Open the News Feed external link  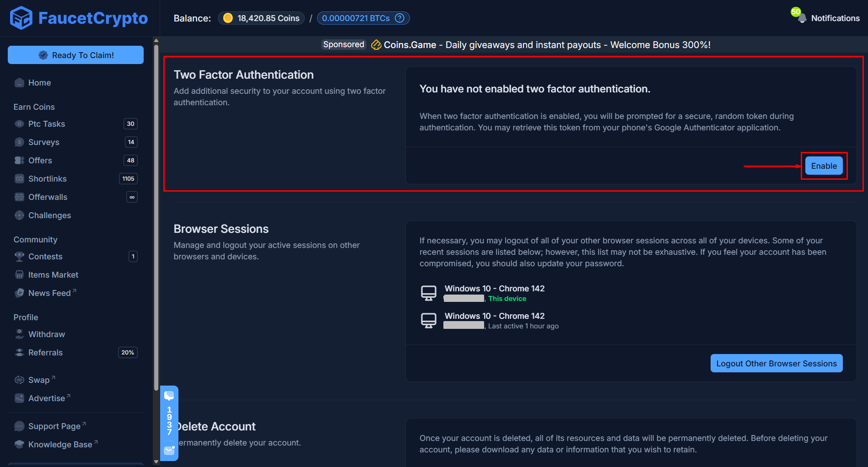coord(49,293)
